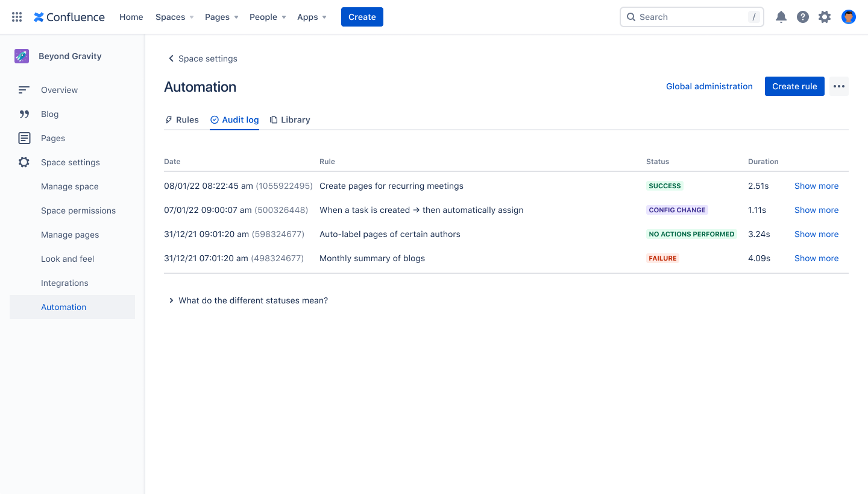Click the Confluence logo

click(68, 16)
